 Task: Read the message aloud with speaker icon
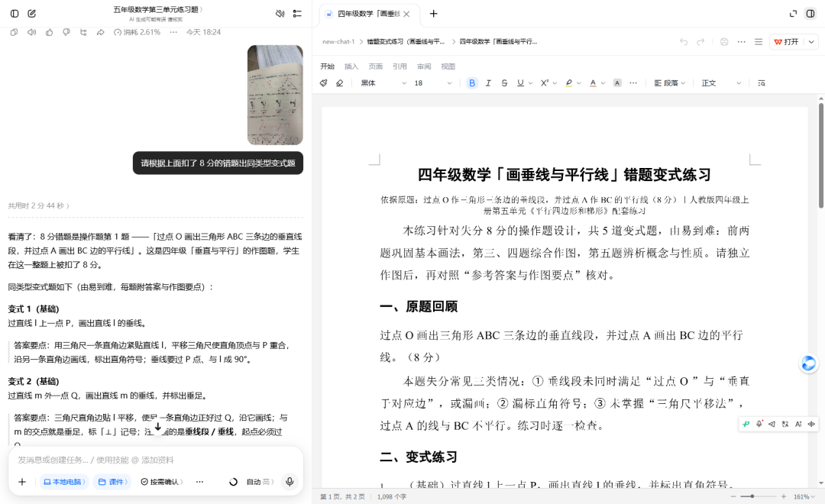point(31,32)
